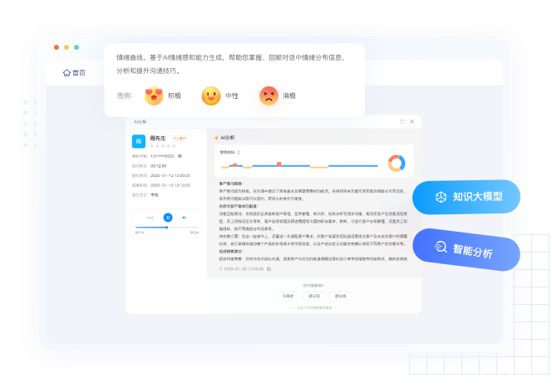Click the negative angry emoji (消极)
Image resolution: width=552 pixels, height=392 pixels.
click(x=269, y=96)
